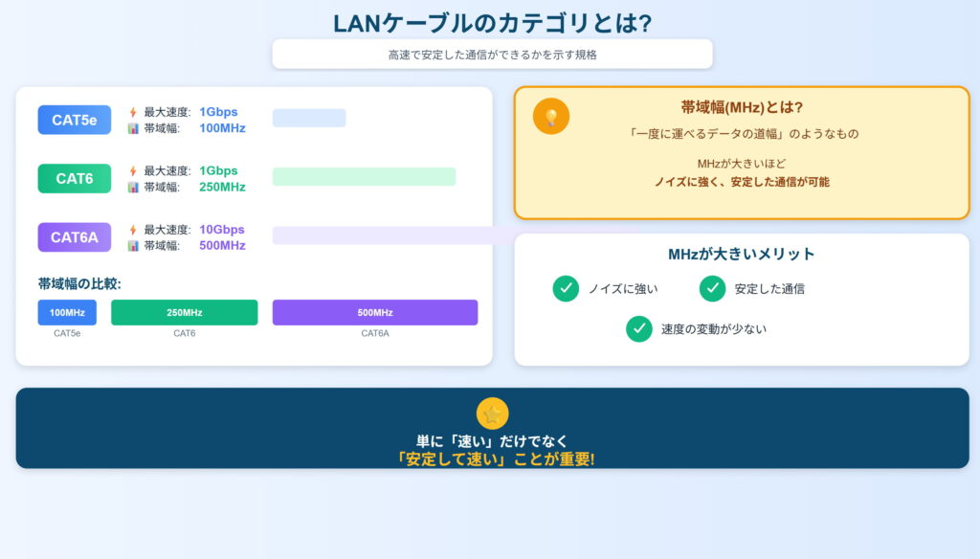
Task: Click the light green bar in the CAT6 row
Action: click(364, 177)
